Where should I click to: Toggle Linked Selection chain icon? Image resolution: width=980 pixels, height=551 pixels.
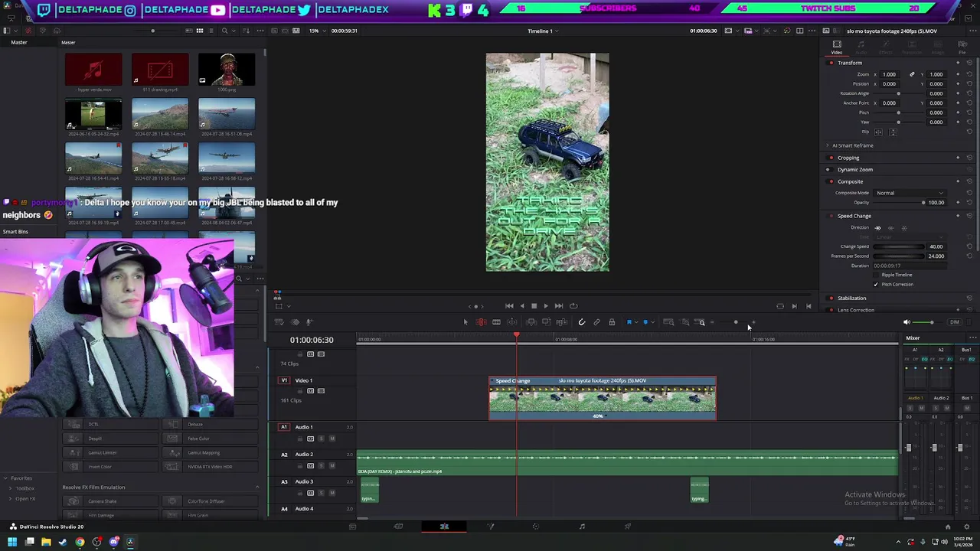coord(596,322)
